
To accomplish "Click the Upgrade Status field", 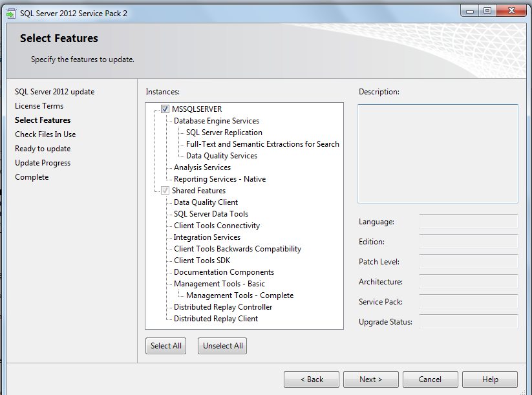I will (469, 321).
